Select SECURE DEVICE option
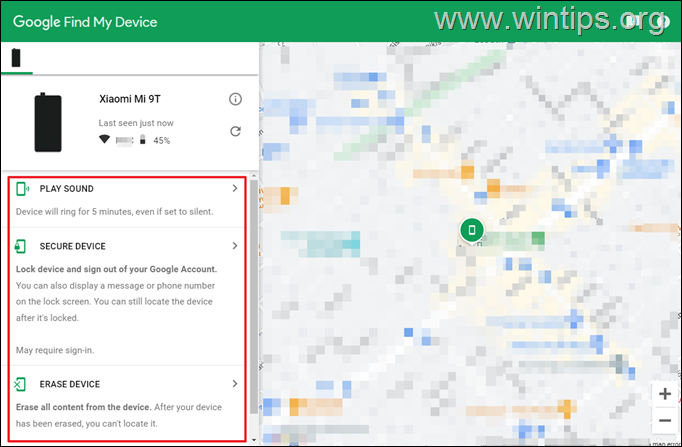Viewport: 682px width, 447px height. click(x=73, y=246)
